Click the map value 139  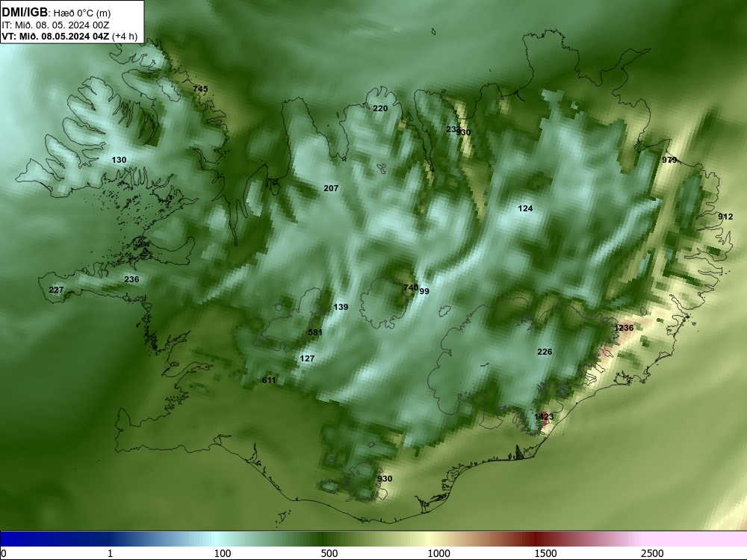click(341, 307)
